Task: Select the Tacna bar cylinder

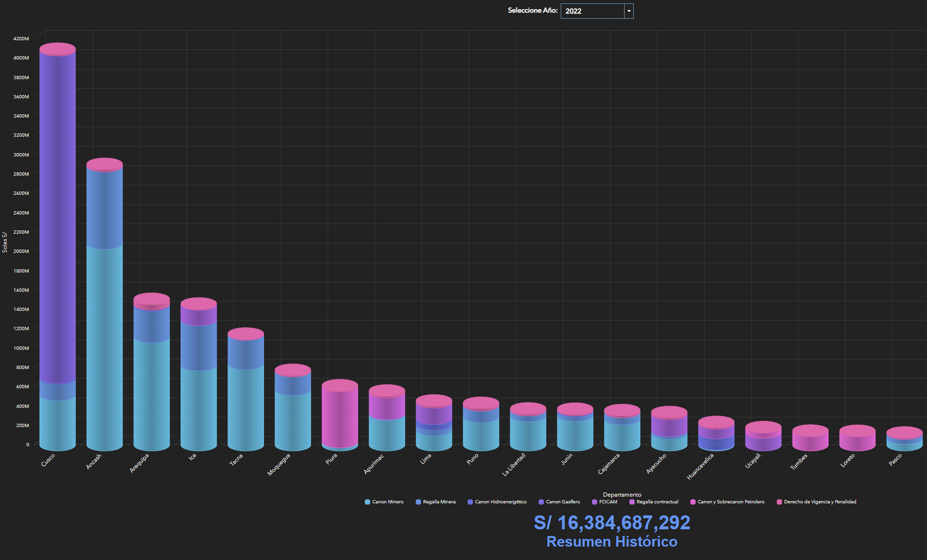Action: pyautogui.click(x=246, y=389)
